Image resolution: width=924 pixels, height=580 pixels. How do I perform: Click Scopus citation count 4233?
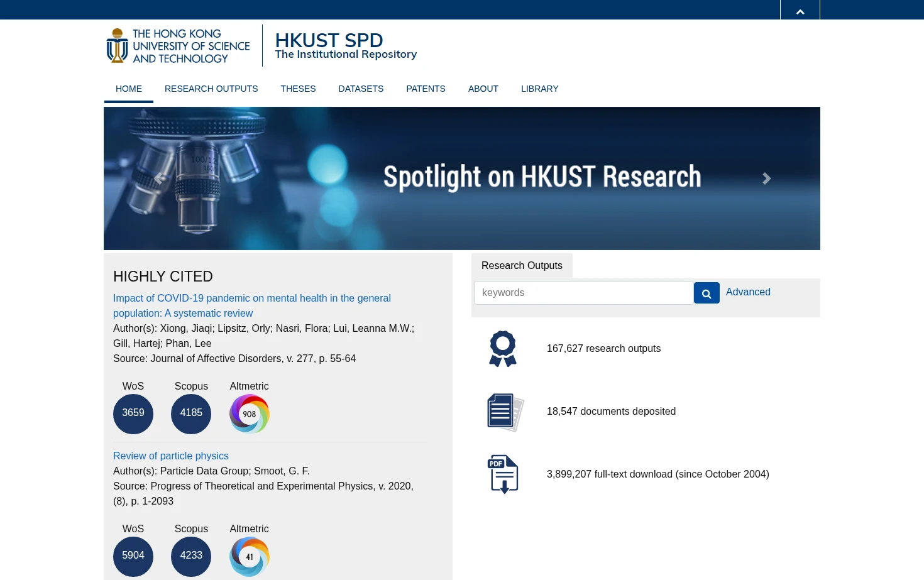(x=191, y=556)
